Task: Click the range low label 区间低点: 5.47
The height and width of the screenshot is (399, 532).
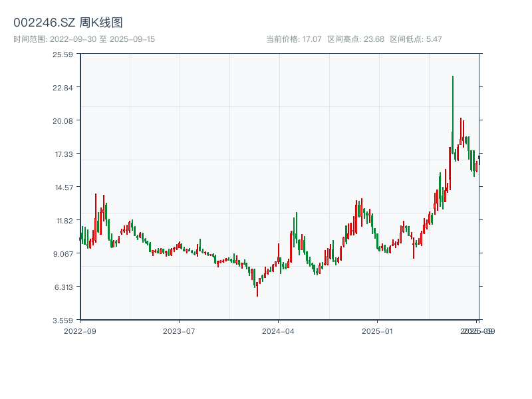Action: click(x=416, y=39)
